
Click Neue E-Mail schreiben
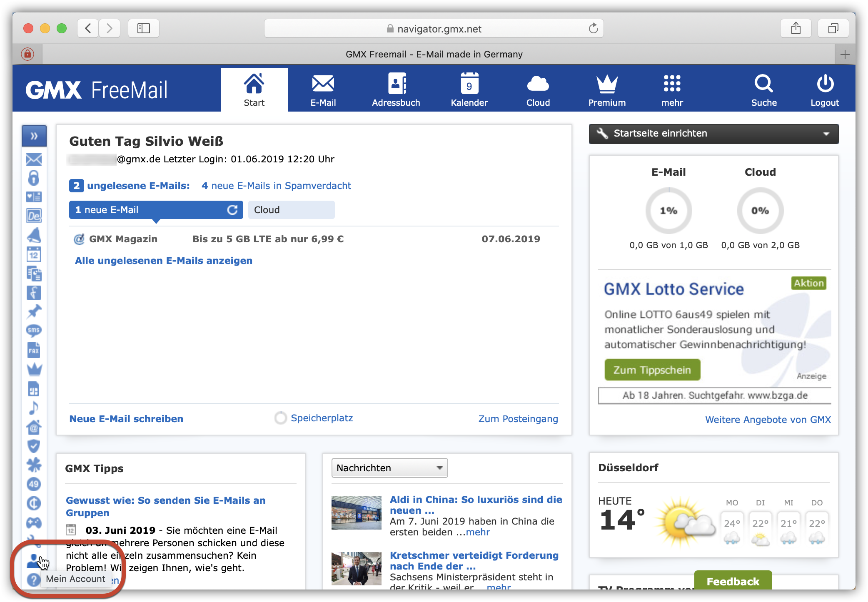point(126,419)
